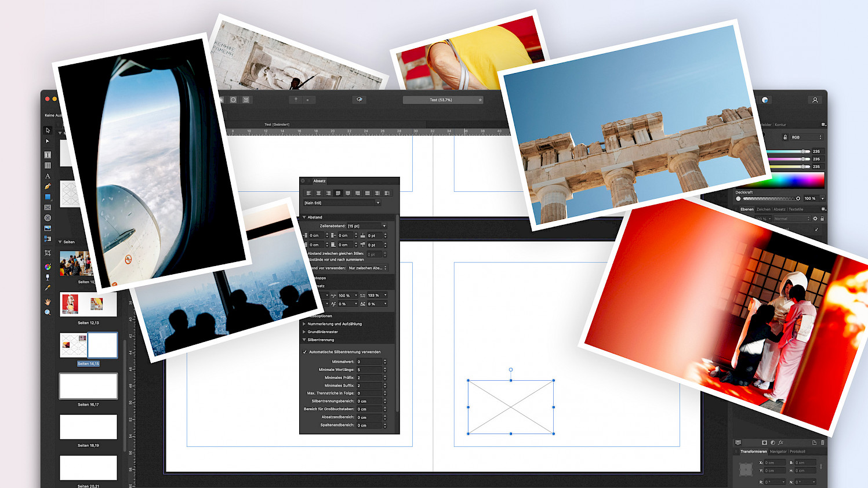Switch to the Textstile tab
Image resolution: width=868 pixels, height=488 pixels.
796,209
